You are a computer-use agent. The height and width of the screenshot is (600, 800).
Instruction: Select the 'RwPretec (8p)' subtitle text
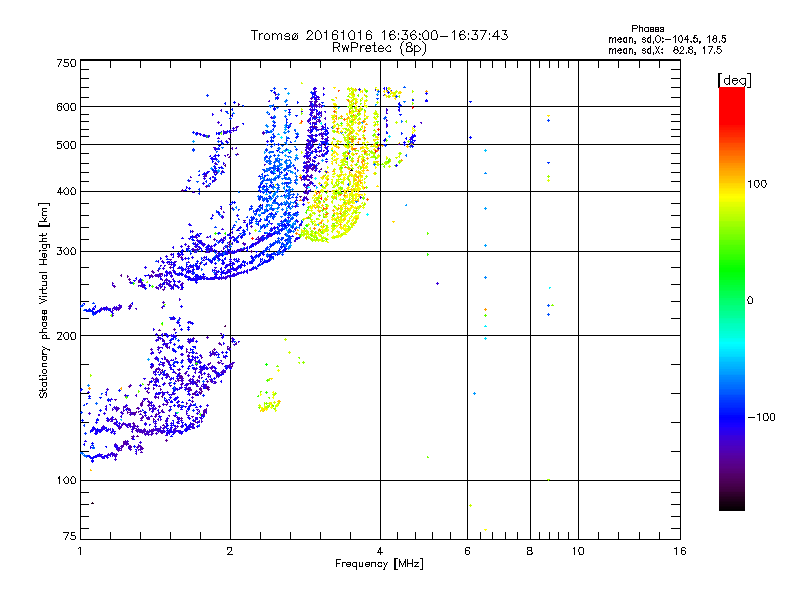pyautogui.click(x=379, y=48)
